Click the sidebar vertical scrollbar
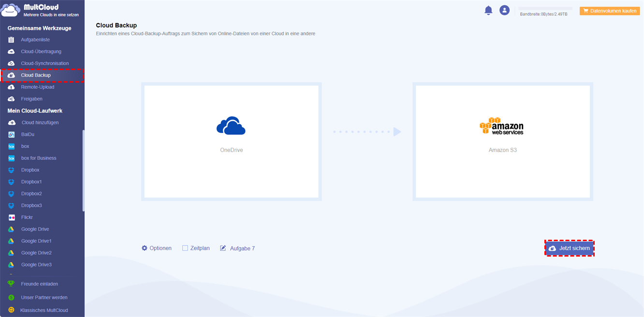644x317 pixels. (83, 171)
